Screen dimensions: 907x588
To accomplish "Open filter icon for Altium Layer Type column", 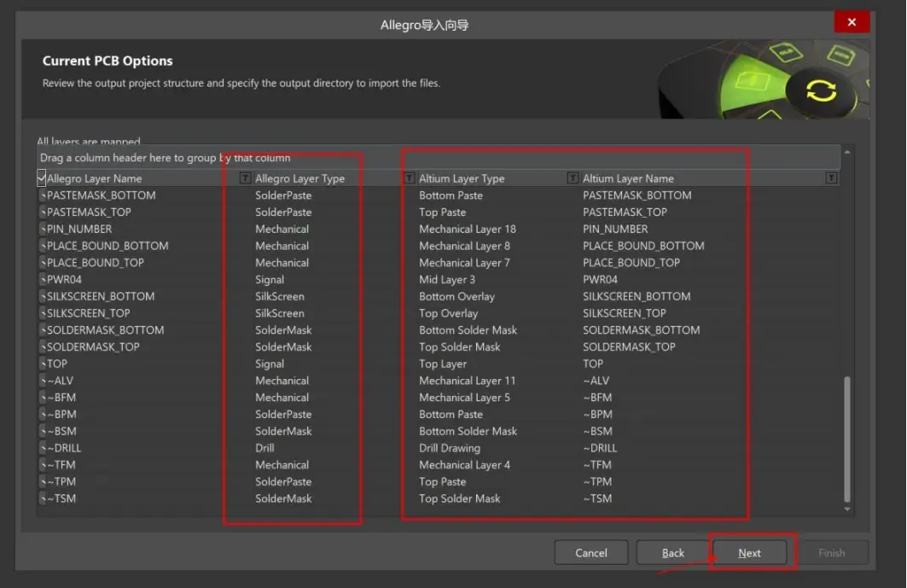I will [x=573, y=178].
